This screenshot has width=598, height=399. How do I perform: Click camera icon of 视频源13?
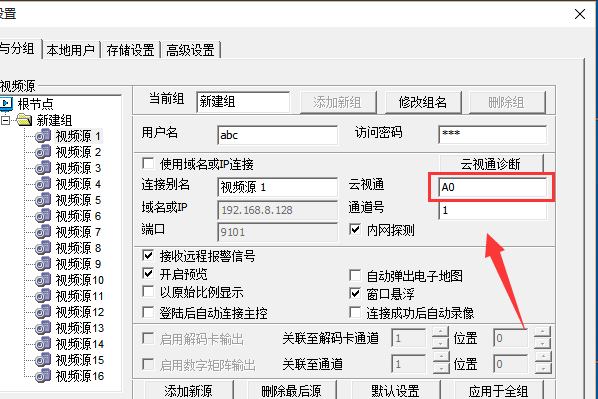(x=43, y=328)
